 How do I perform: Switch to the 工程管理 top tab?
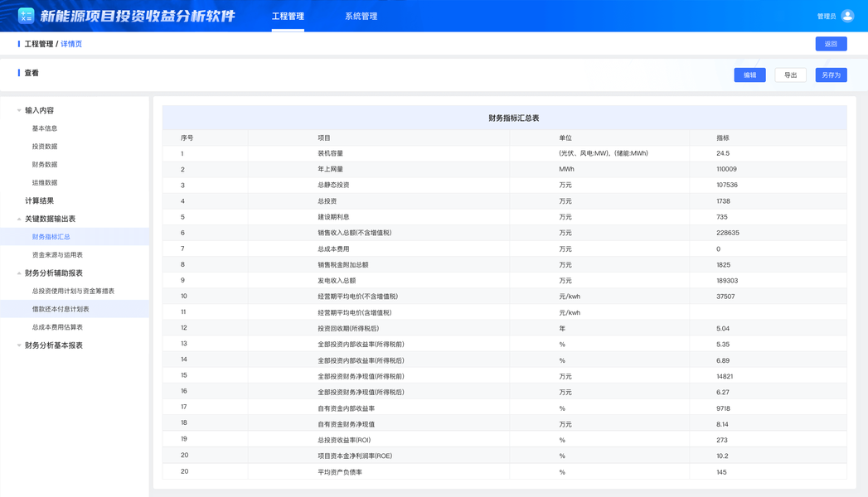[x=288, y=16]
